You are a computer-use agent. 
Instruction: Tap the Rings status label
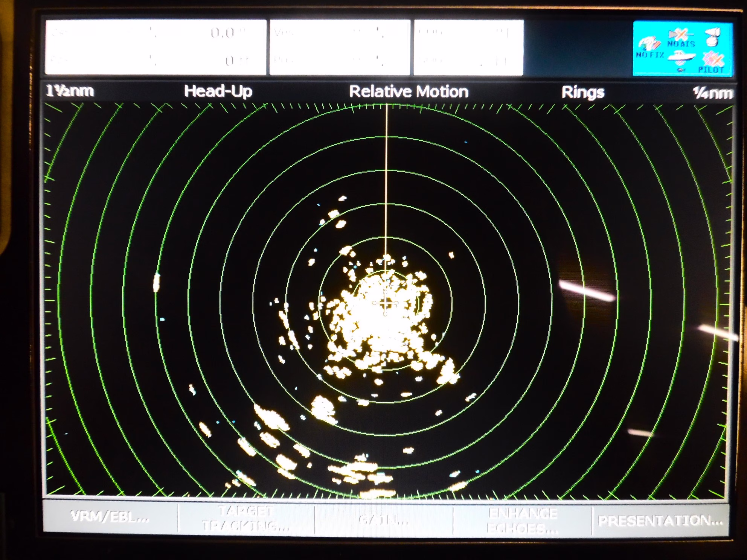coord(582,93)
